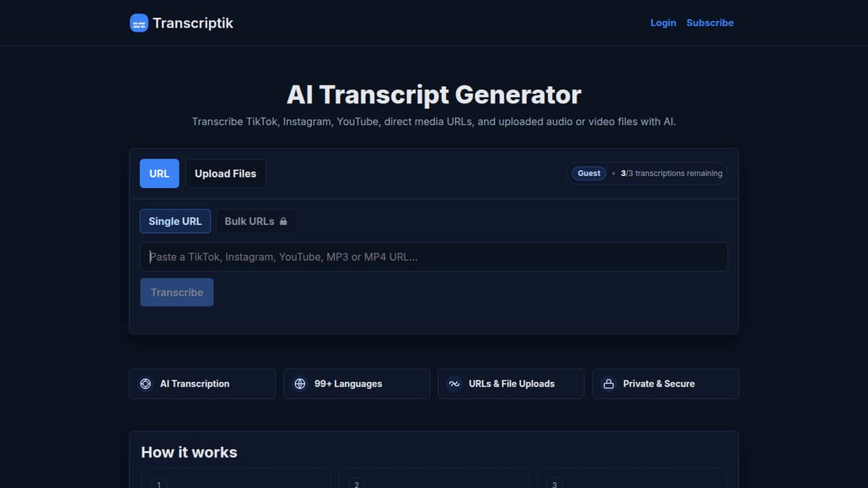Click the URLs & File Uploads label
868x488 pixels.
click(x=511, y=384)
